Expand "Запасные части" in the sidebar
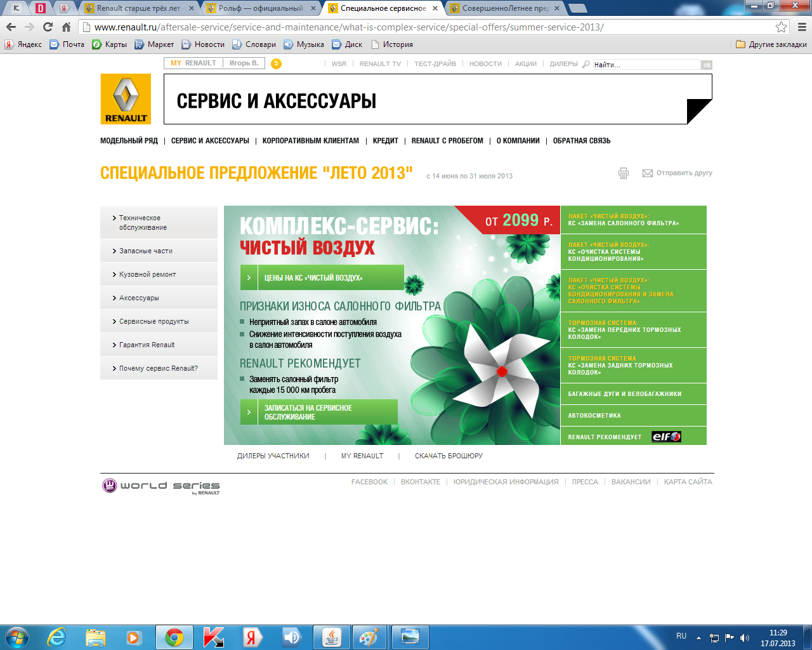The height and width of the screenshot is (650, 812). coord(159,251)
